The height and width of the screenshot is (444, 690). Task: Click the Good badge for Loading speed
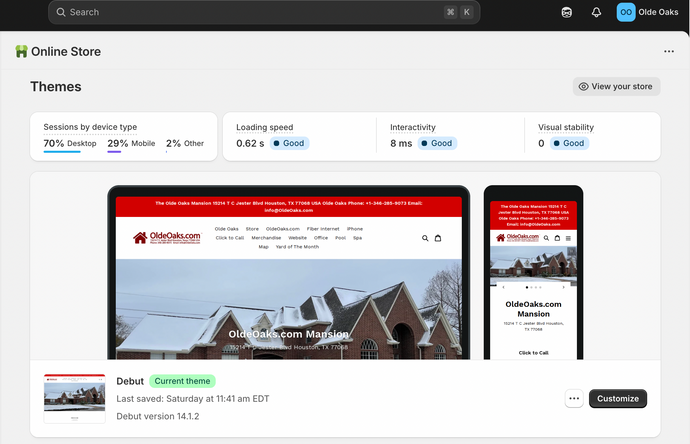click(289, 143)
